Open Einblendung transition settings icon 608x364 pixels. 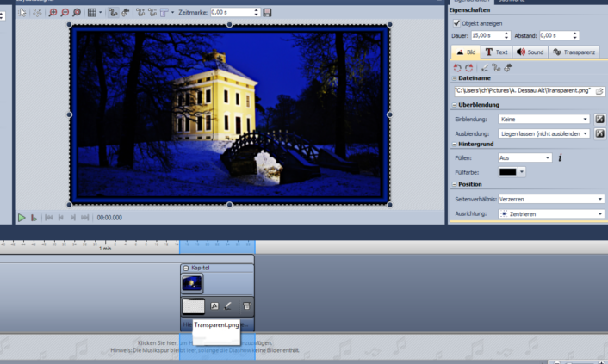(x=599, y=119)
